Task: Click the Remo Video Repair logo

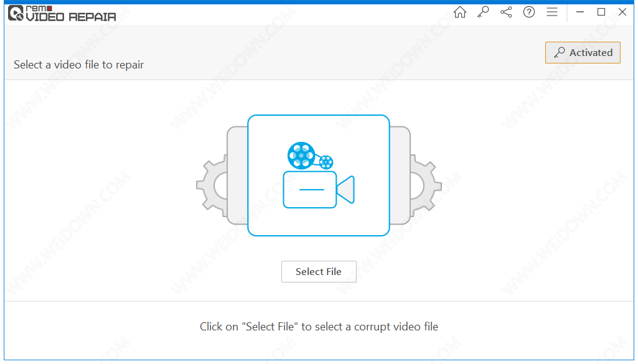Action: pyautogui.click(x=62, y=14)
